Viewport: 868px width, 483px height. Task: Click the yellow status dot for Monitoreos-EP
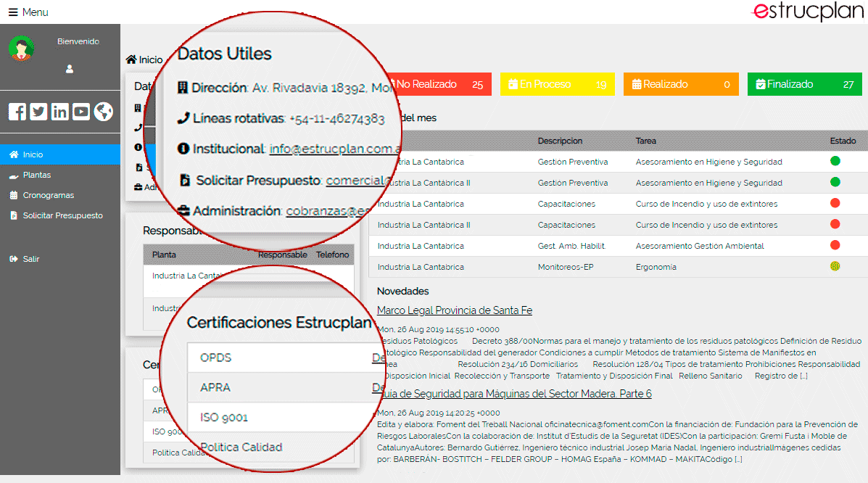835,266
